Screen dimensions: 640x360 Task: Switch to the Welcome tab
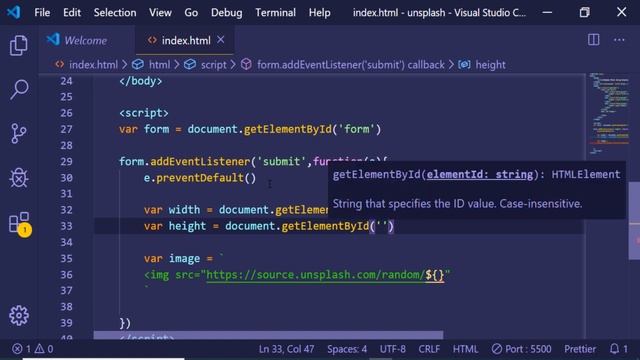point(87,40)
